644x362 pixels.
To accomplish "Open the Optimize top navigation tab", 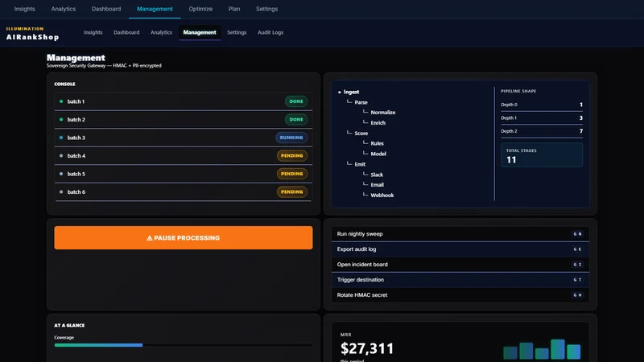I will tap(200, 9).
